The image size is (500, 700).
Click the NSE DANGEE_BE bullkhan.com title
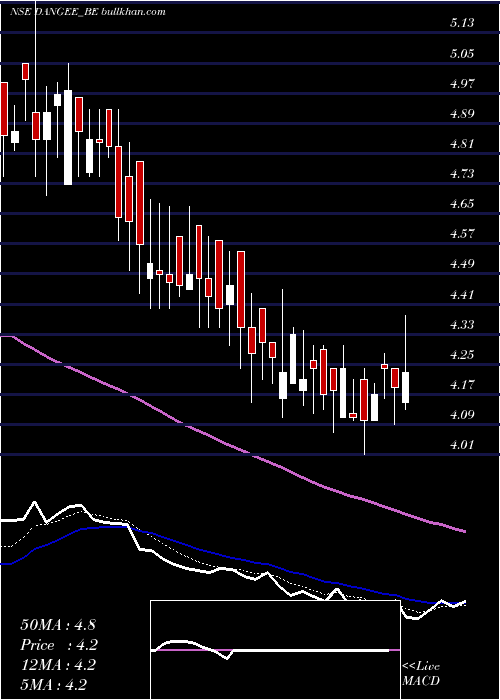point(88,12)
